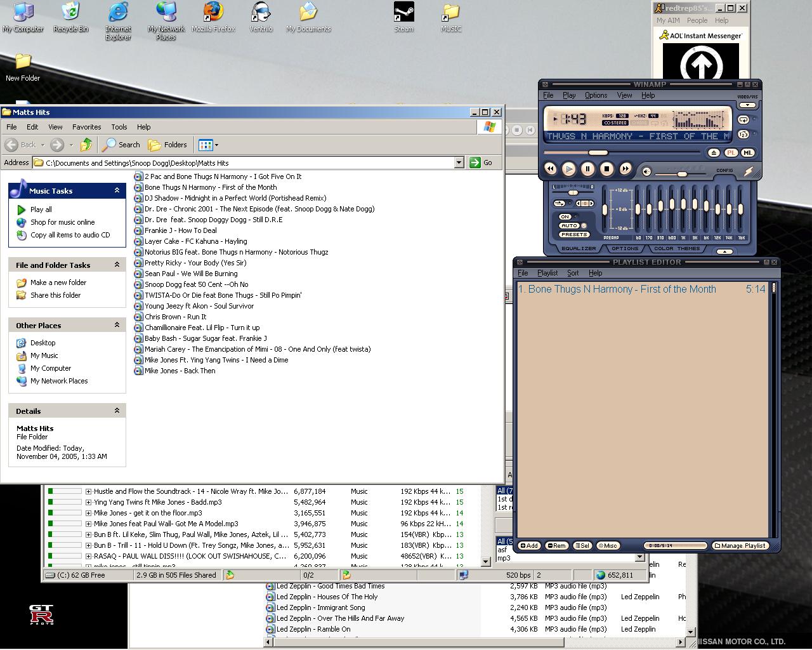Click the Explorer Go button
The width and height of the screenshot is (812, 650).
point(481,162)
